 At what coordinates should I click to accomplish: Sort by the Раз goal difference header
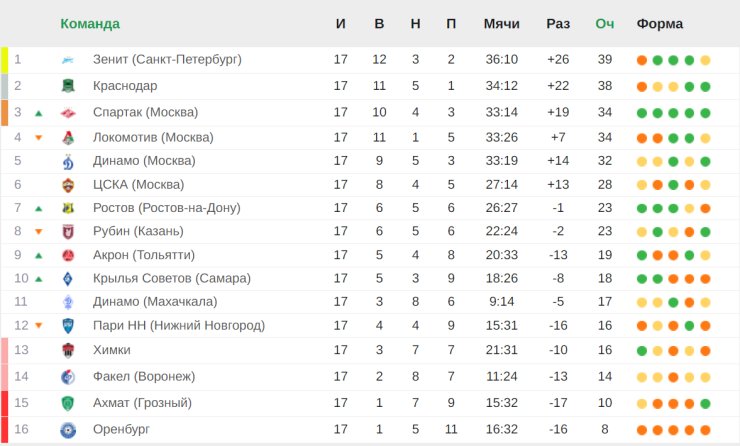(558, 24)
